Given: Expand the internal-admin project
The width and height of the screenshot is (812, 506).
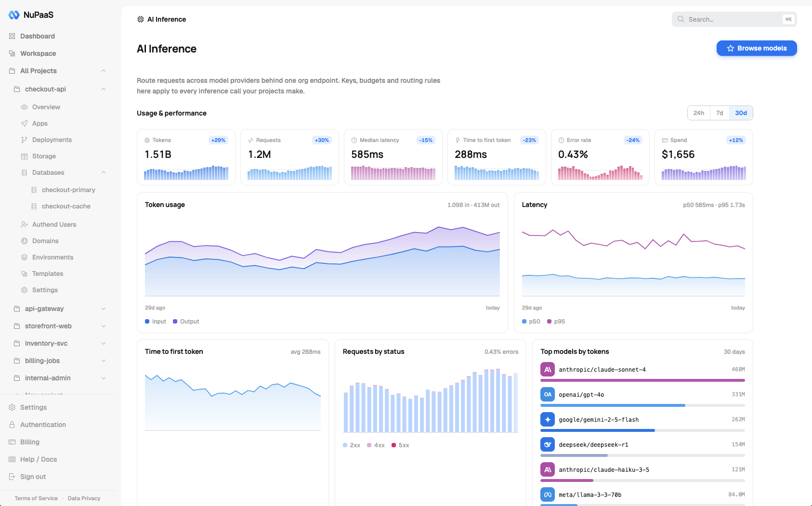Looking at the screenshot, I should (104, 378).
